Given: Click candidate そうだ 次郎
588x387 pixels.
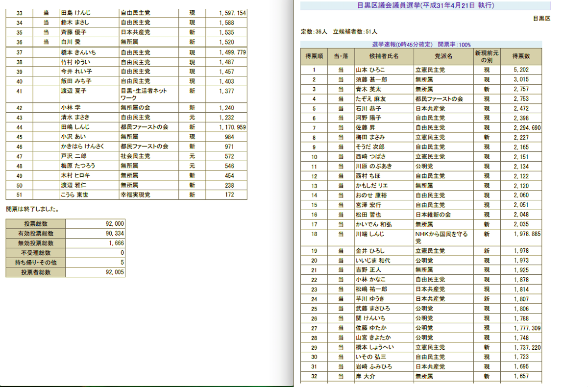Looking at the screenshot, I should 370,147.
